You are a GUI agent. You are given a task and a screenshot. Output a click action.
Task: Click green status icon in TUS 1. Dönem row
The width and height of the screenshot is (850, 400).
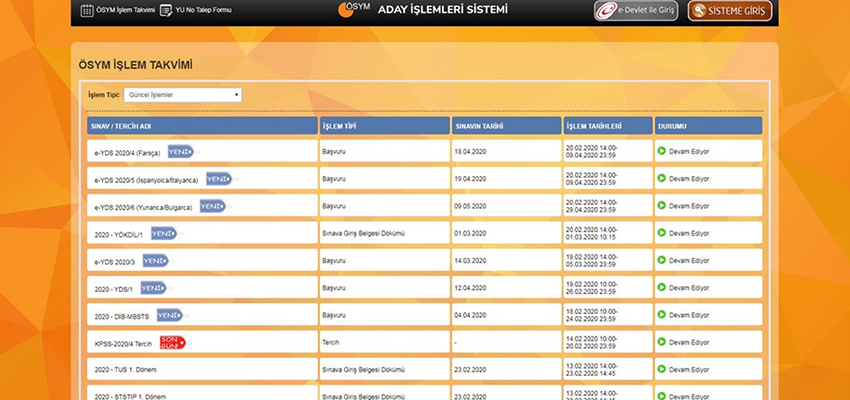click(661, 369)
